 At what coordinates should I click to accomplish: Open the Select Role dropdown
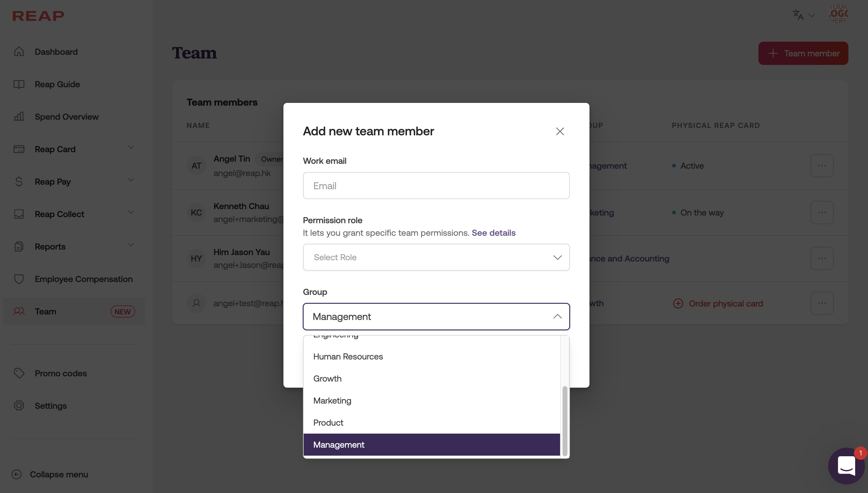[x=436, y=257]
